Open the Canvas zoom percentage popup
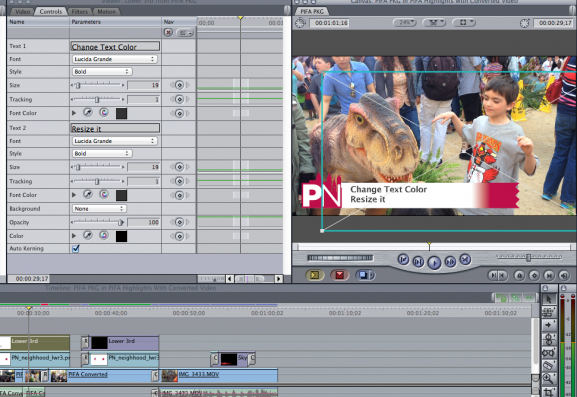This screenshot has width=577, height=397. pyautogui.click(x=404, y=22)
